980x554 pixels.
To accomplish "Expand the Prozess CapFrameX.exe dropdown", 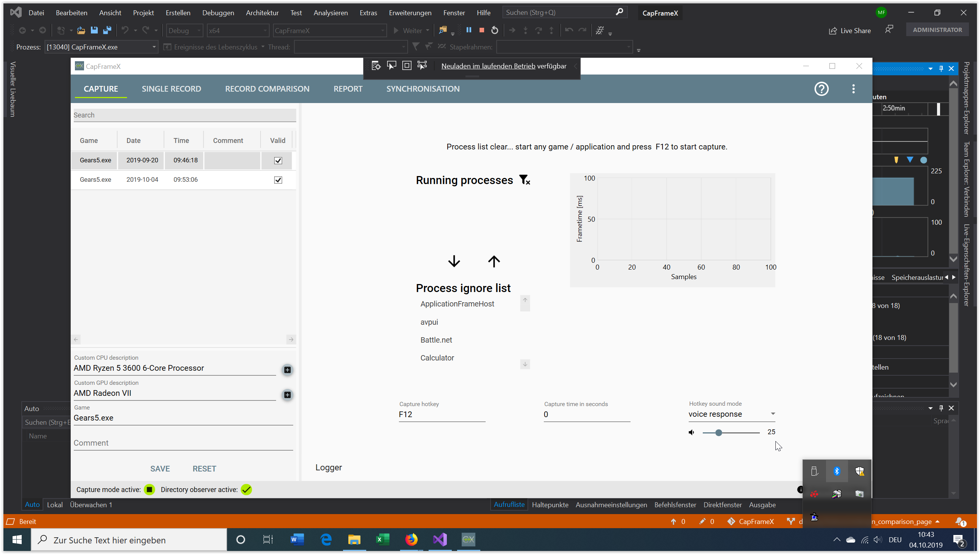I will click(x=154, y=47).
